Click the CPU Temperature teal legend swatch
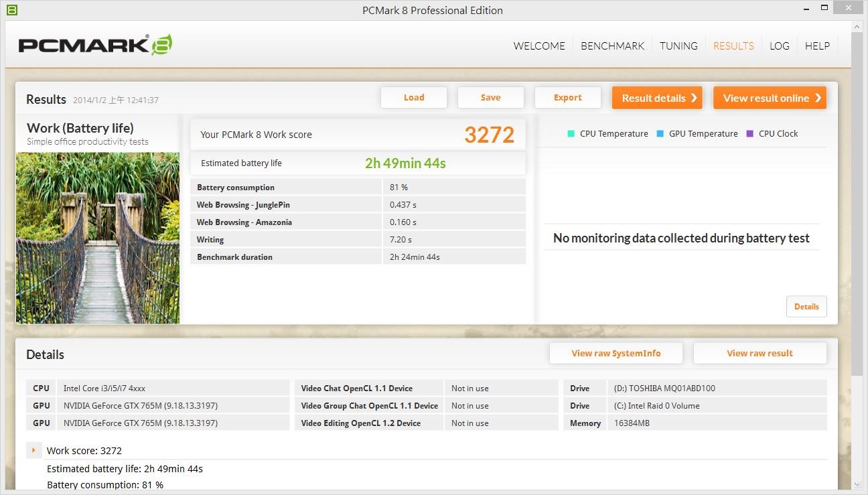The height and width of the screenshot is (495, 868). pyautogui.click(x=571, y=133)
